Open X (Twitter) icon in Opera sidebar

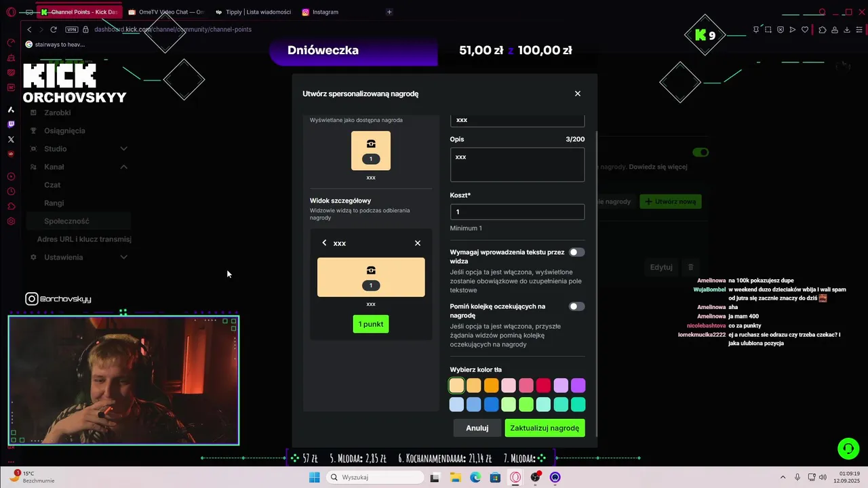click(11, 139)
